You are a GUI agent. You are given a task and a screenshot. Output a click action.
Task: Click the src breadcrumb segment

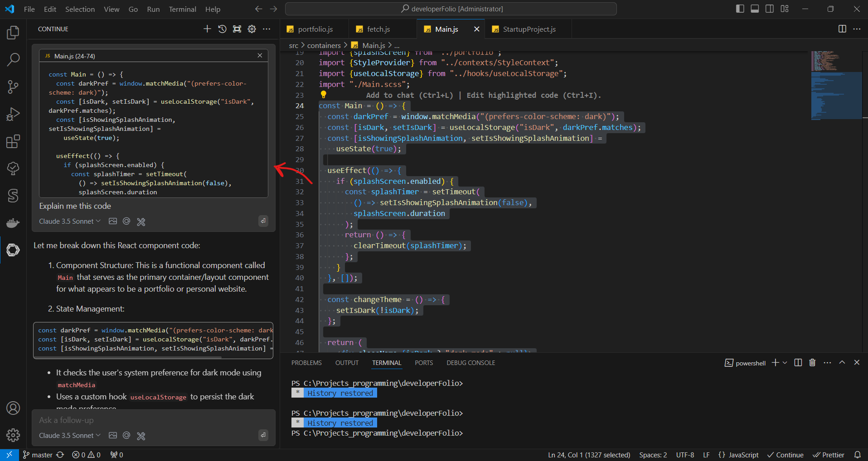pos(294,45)
